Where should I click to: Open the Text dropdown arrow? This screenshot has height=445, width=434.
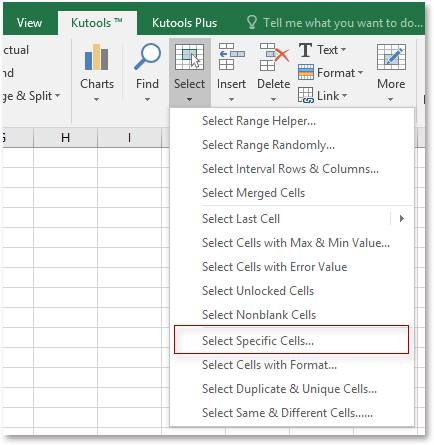click(343, 50)
